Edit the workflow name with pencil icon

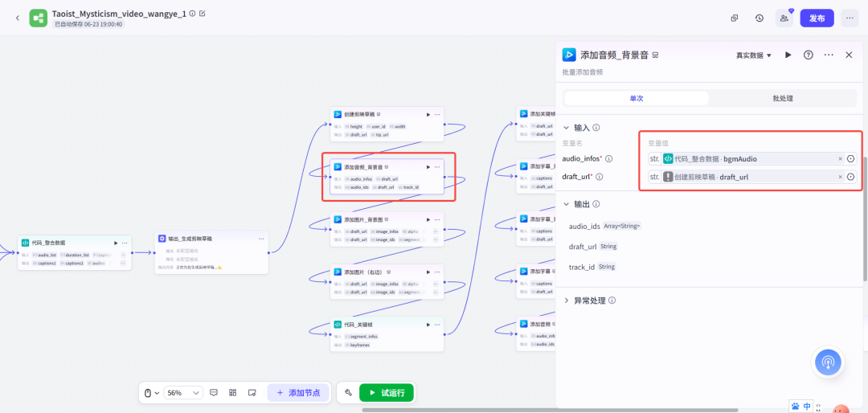(x=202, y=14)
